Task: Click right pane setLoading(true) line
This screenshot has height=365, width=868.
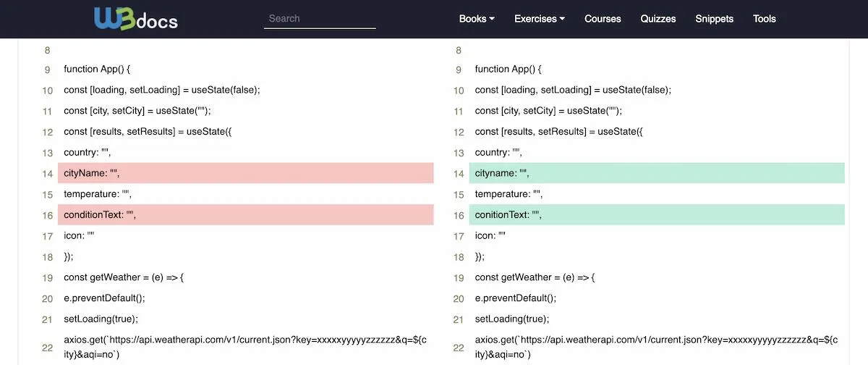Action: (512, 319)
